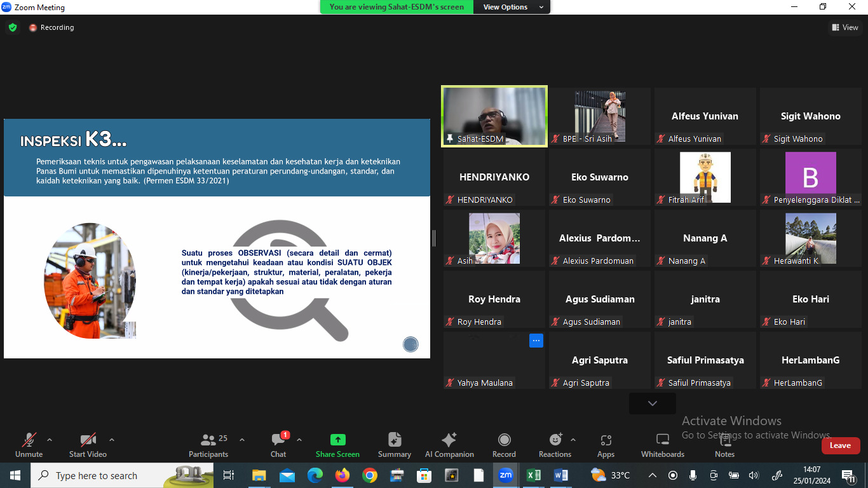The image size is (868, 488).
Task: Open Microsoft Store from taskbar
Action: (x=424, y=475)
